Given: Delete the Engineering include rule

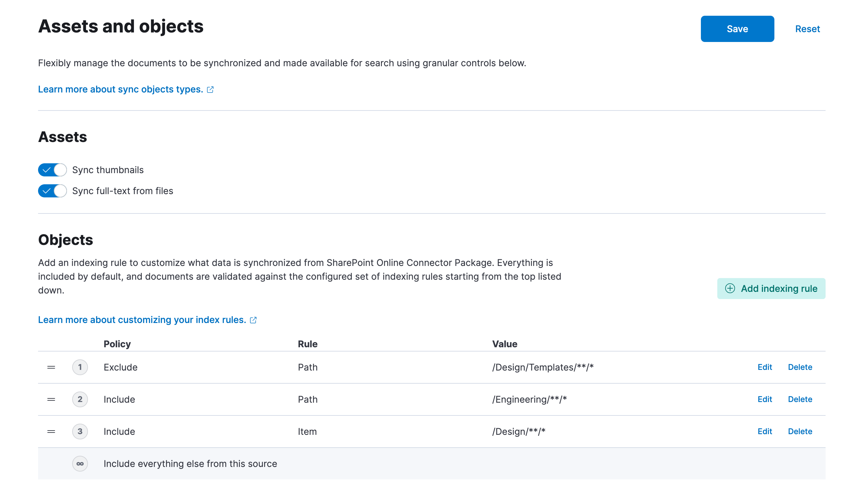Looking at the screenshot, I should point(800,399).
